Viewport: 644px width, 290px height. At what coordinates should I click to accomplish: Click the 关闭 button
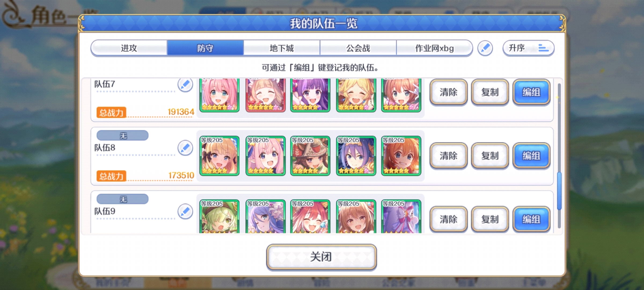[x=321, y=257]
